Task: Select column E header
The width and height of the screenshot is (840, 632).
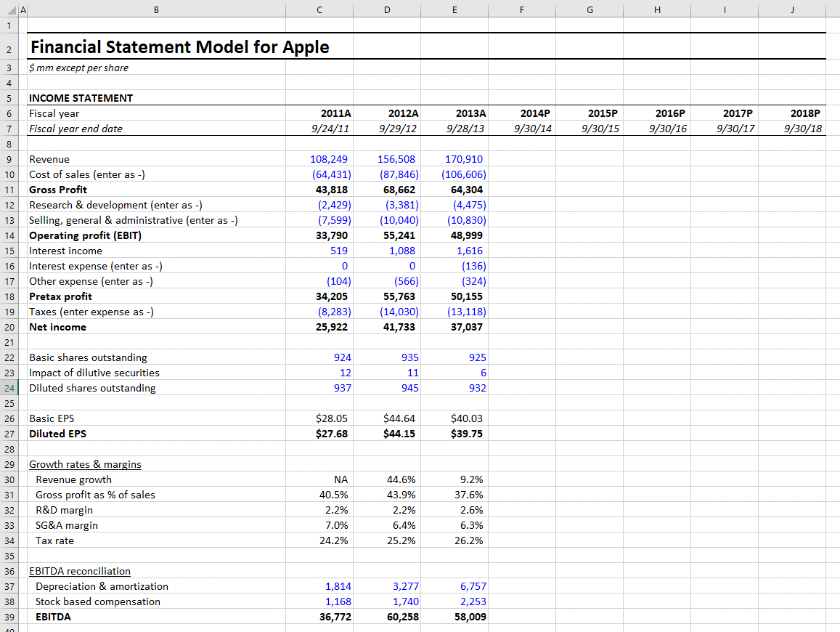Action: click(x=454, y=9)
